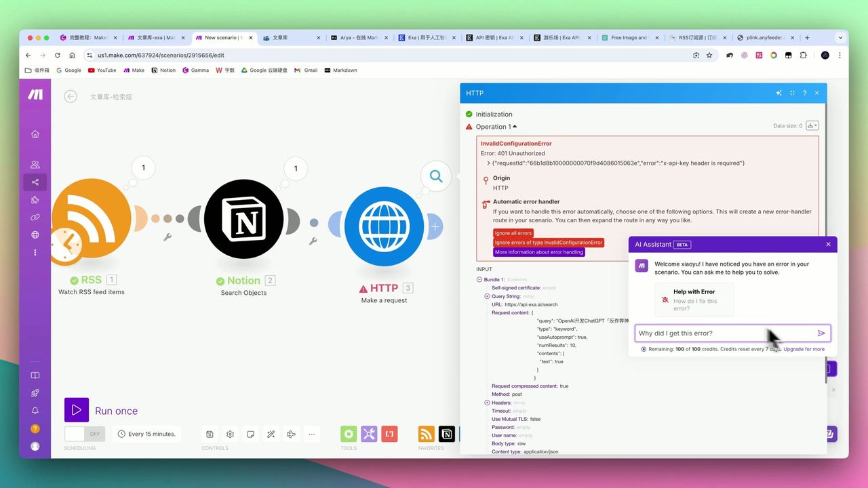Viewport: 868px width, 488px height.
Task: Open scenario settings gear in Controls
Action: [x=231, y=434]
